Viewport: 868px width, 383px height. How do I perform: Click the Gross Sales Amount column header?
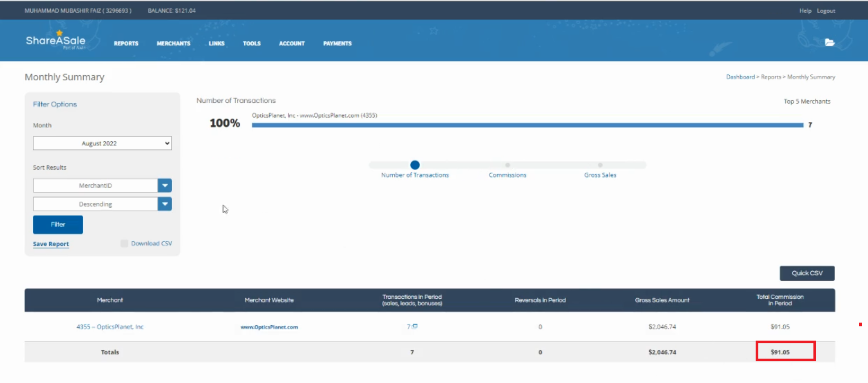pos(662,300)
